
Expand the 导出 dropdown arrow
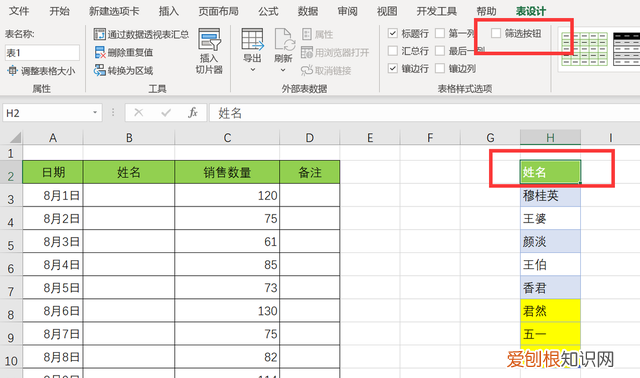coord(253,70)
